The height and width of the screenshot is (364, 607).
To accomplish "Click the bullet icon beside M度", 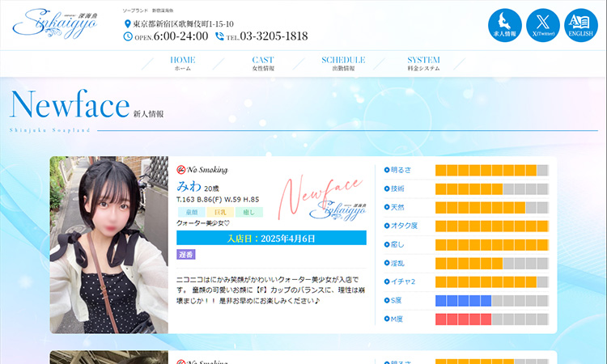I will 387,319.
